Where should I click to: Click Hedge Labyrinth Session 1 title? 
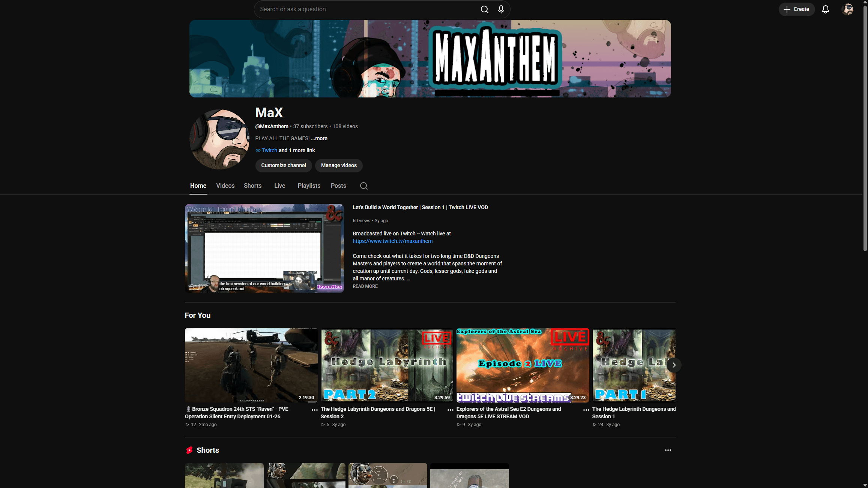[634, 413]
